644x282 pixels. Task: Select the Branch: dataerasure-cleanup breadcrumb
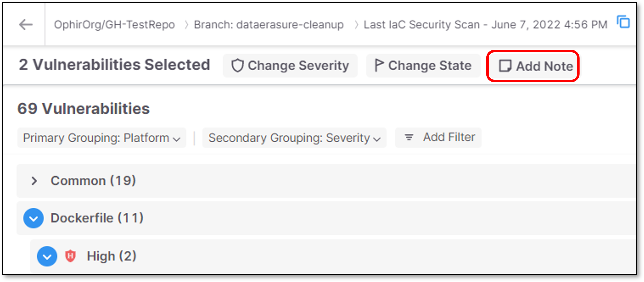269,25
